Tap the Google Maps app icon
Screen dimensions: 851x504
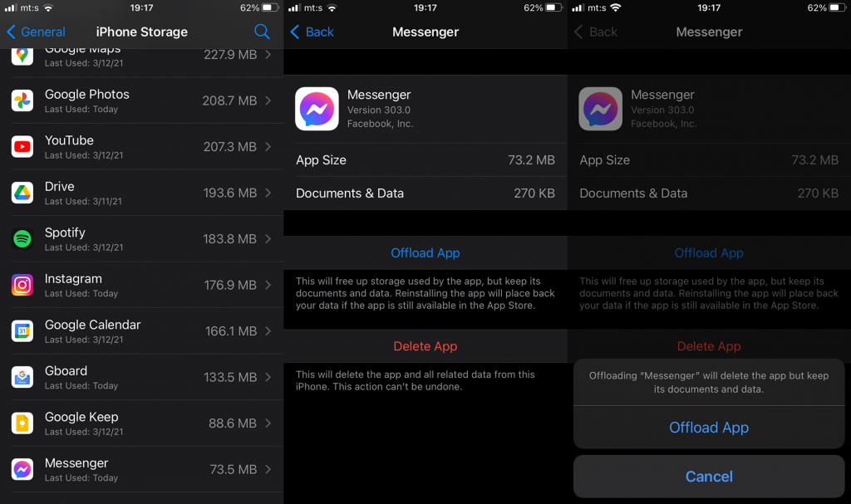[x=22, y=56]
